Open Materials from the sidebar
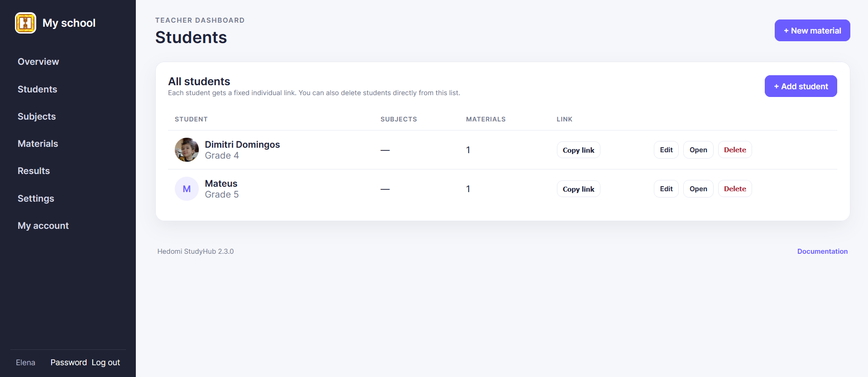Image resolution: width=868 pixels, height=377 pixels. tap(38, 144)
